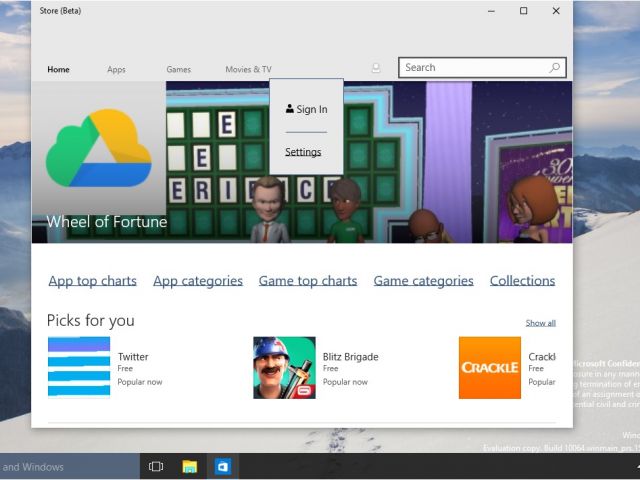This screenshot has width=640, height=480.
Task: Open the Movies & TV tab
Action: coord(248,70)
